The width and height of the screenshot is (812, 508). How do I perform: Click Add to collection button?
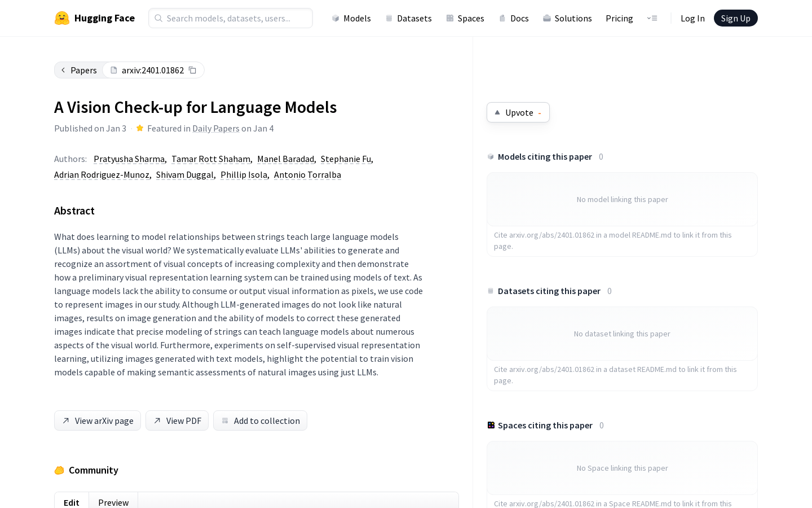click(260, 421)
